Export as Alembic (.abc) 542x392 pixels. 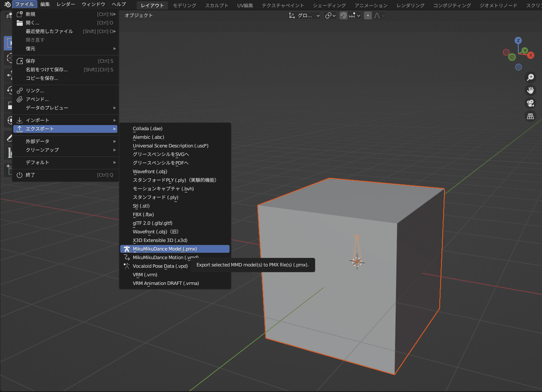click(175, 137)
